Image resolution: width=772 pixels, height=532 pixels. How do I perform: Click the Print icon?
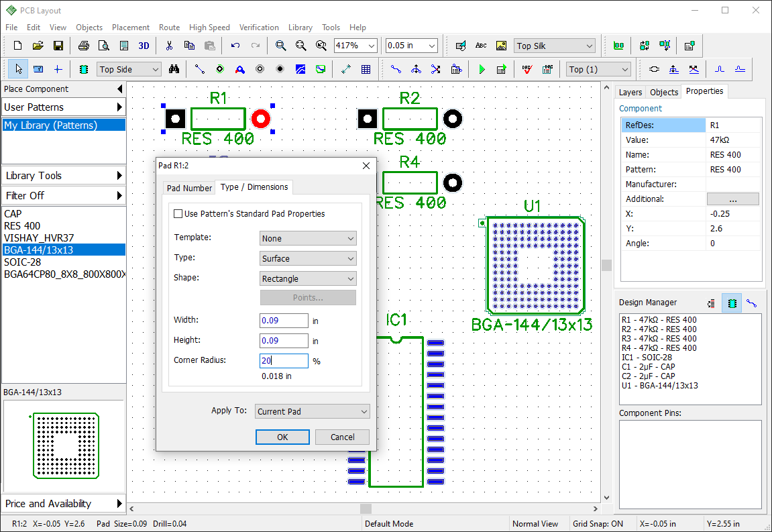[84, 46]
